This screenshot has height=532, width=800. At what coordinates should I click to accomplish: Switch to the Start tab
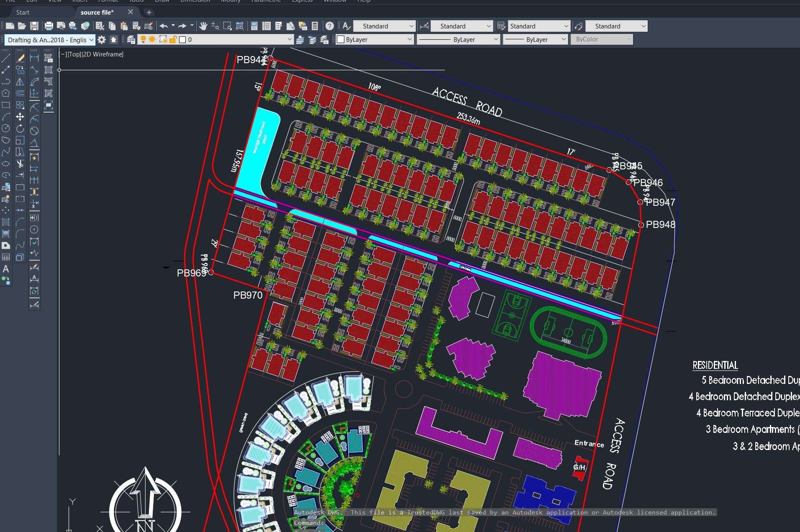coord(23,13)
